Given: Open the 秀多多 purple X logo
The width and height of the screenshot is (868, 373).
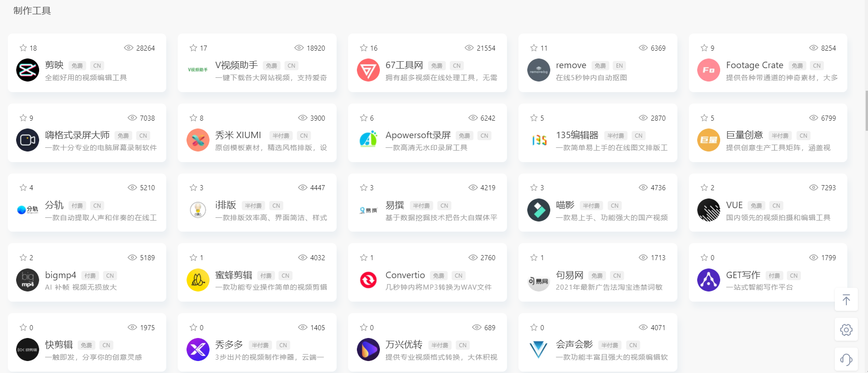Looking at the screenshot, I should point(198,350).
